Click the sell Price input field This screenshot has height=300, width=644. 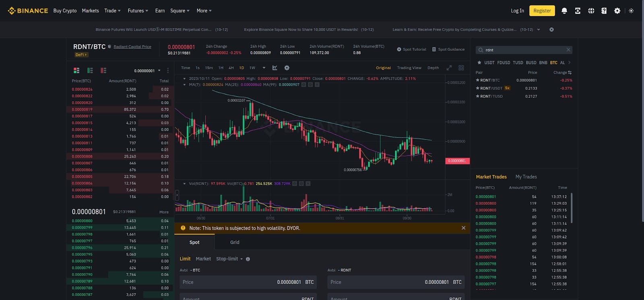396,282
